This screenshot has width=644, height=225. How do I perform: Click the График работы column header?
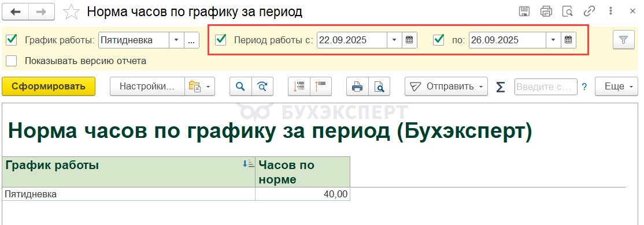(x=128, y=172)
